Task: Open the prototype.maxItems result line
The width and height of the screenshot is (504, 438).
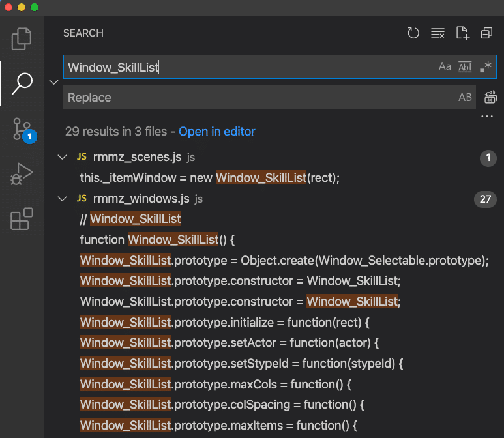Action: (218, 426)
